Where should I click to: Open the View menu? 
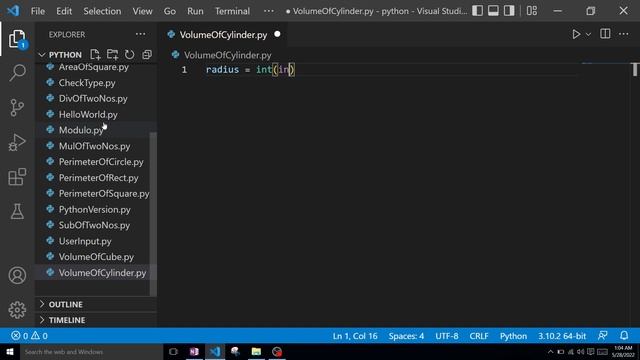coord(142,11)
